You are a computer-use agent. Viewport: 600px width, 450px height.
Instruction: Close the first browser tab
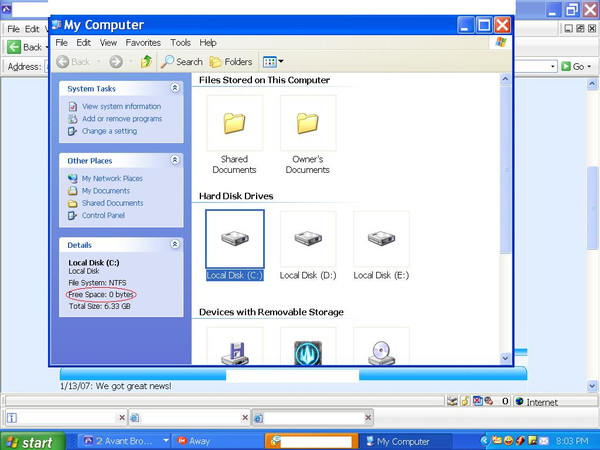point(122,418)
